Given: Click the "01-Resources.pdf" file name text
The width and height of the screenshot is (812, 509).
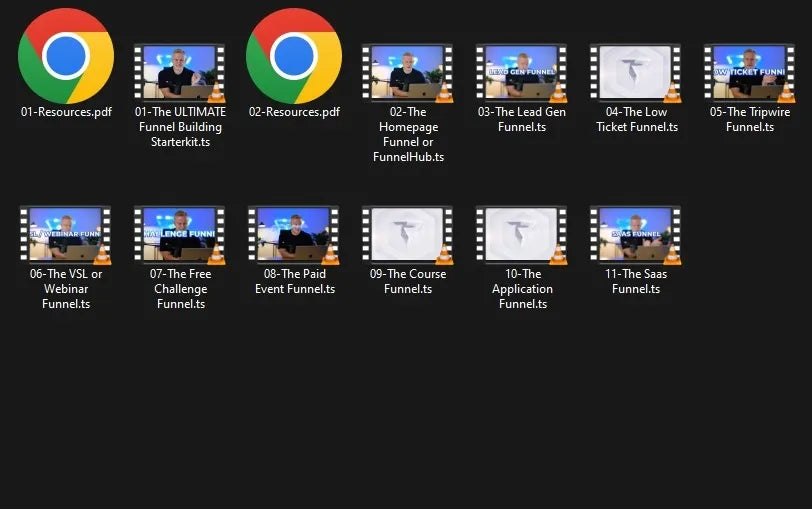Looking at the screenshot, I should [66, 112].
